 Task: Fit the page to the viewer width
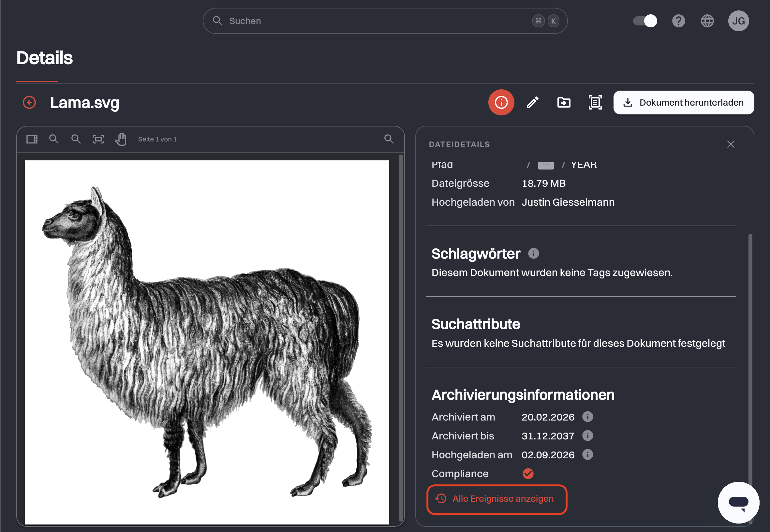(x=98, y=139)
